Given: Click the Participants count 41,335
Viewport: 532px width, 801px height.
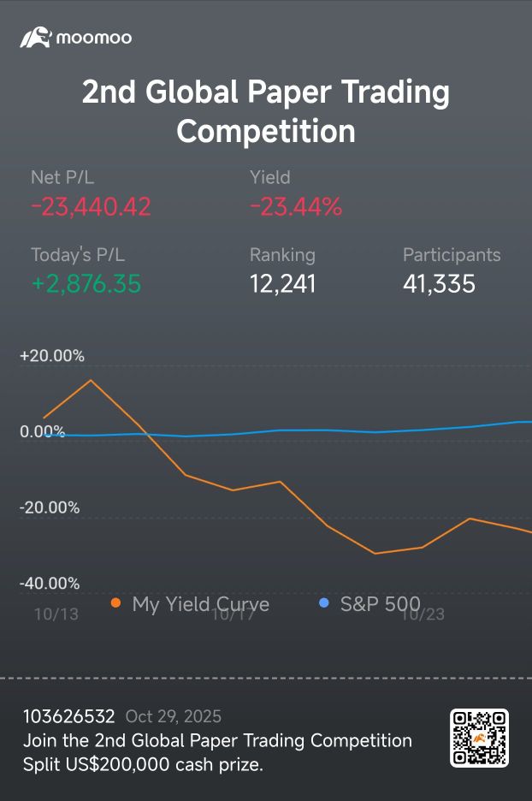Looking at the screenshot, I should [439, 283].
